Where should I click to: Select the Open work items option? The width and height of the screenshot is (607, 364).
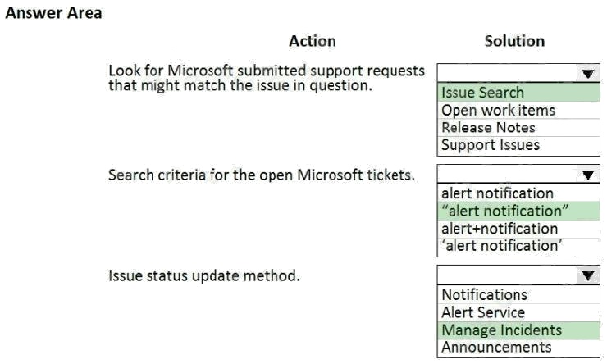pos(498,110)
